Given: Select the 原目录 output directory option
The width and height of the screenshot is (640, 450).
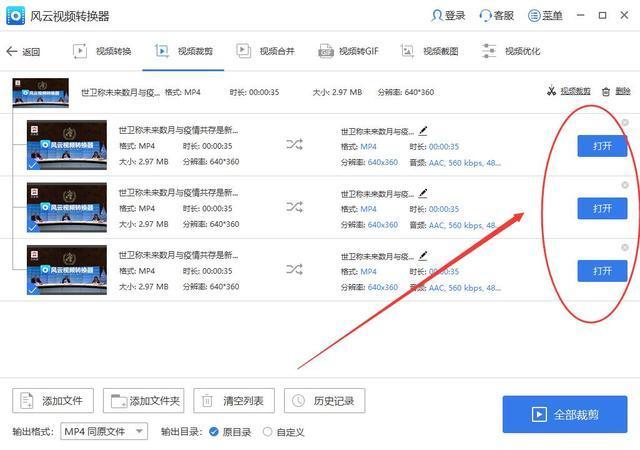Looking at the screenshot, I should coord(230,432).
